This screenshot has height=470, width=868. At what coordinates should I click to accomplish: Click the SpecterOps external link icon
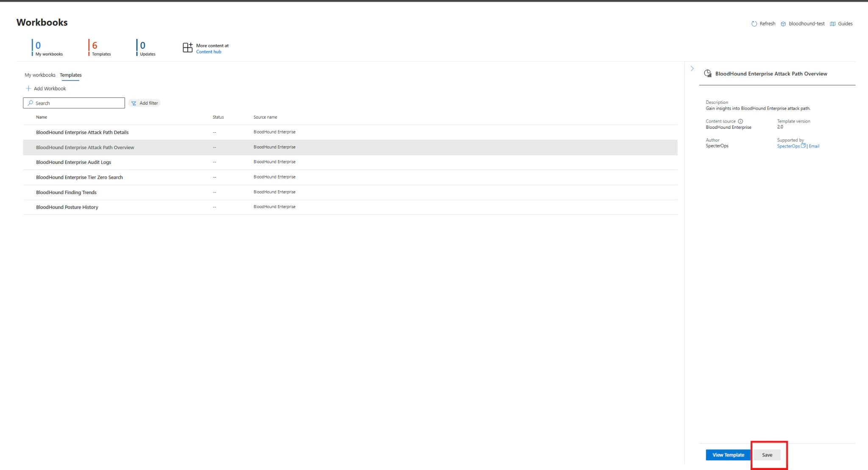click(x=803, y=146)
